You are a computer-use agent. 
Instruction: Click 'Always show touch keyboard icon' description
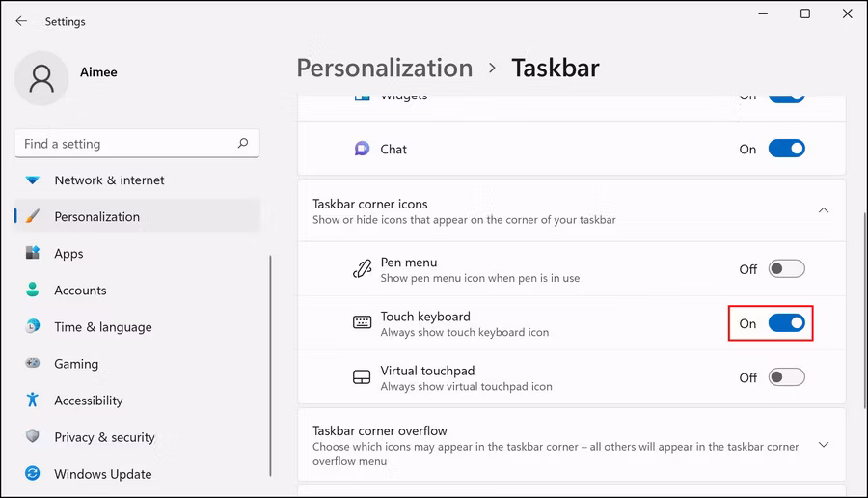click(x=465, y=332)
